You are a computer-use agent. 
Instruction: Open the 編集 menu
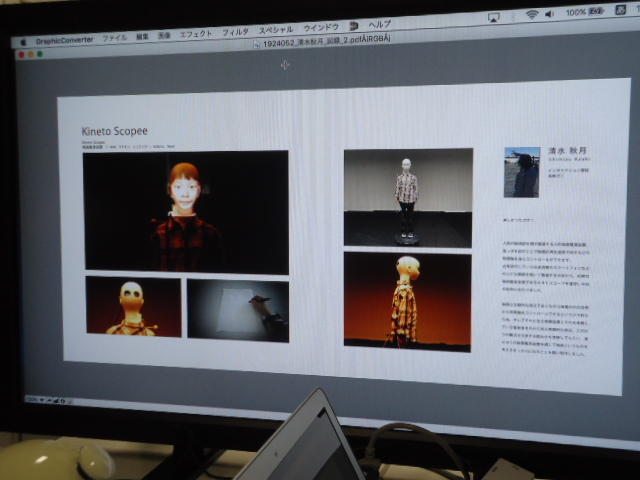coord(142,36)
